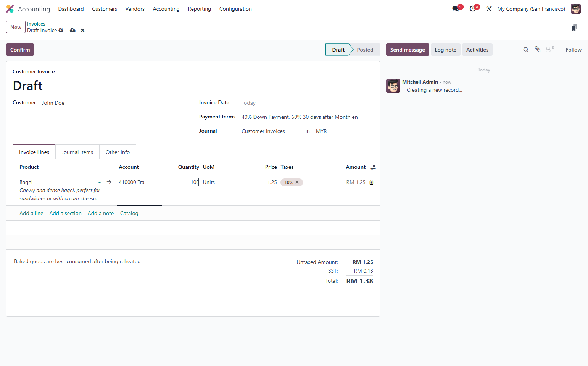588x366 pixels.
Task: Open the debug tools wrench icon
Action: (489, 9)
